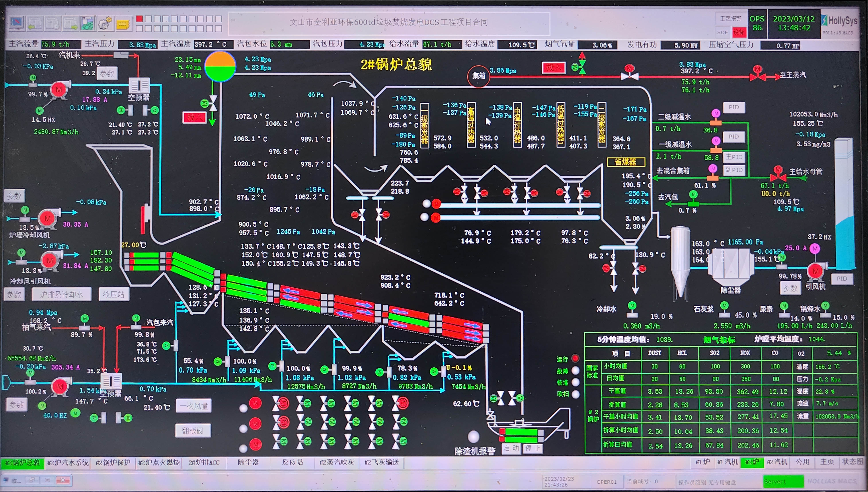
Task: Click the 炉墙冷却风机 red motor icon
Action: pyautogui.click(x=48, y=218)
